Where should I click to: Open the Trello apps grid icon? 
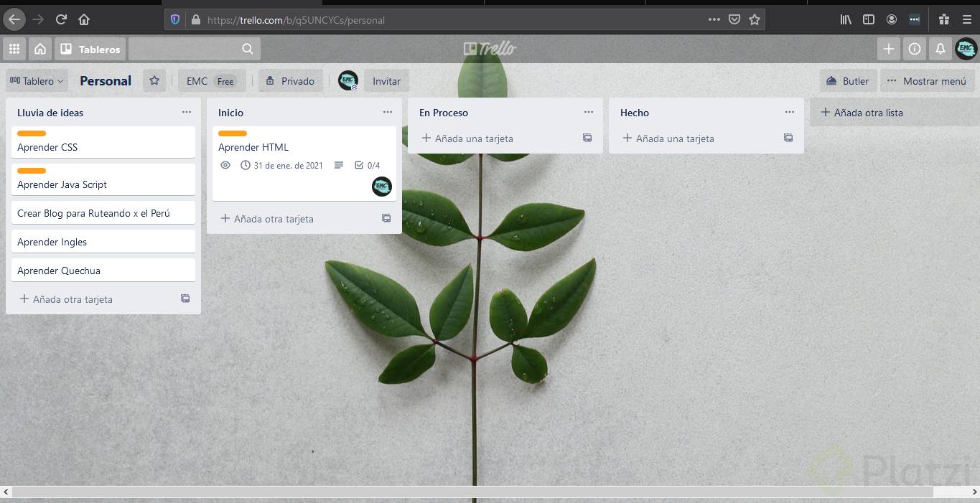click(x=14, y=49)
